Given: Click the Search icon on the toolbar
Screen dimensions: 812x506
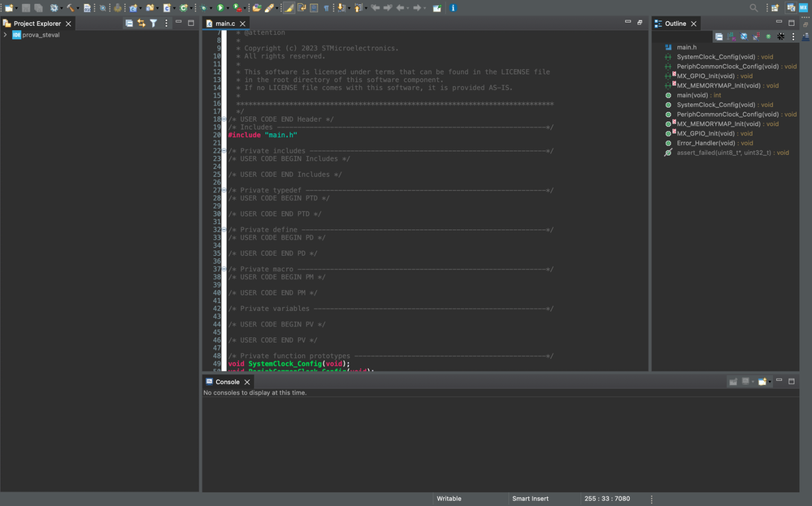Looking at the screenshot, I should click(753, 7).
